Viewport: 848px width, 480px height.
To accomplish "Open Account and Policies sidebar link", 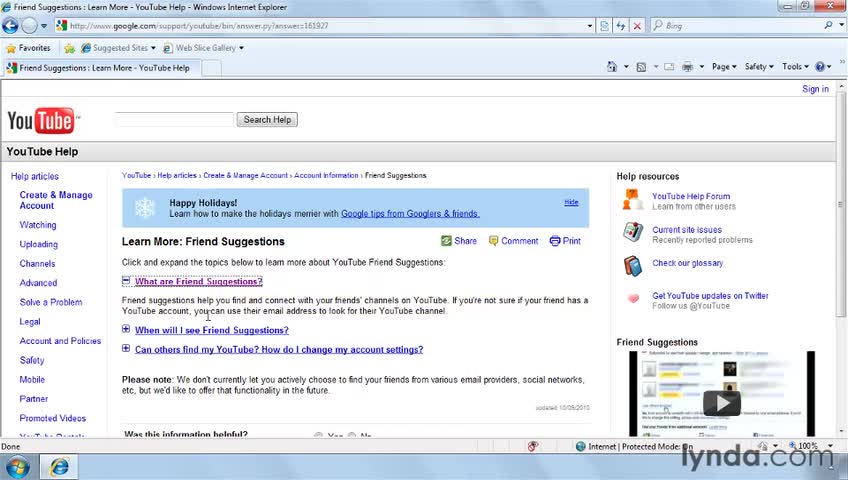I will click(60, 341).
